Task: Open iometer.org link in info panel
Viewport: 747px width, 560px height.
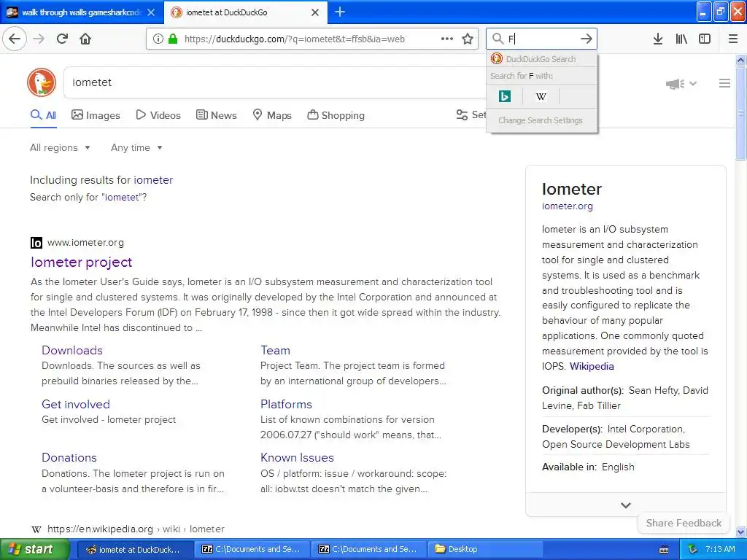Action: point(567,206)
